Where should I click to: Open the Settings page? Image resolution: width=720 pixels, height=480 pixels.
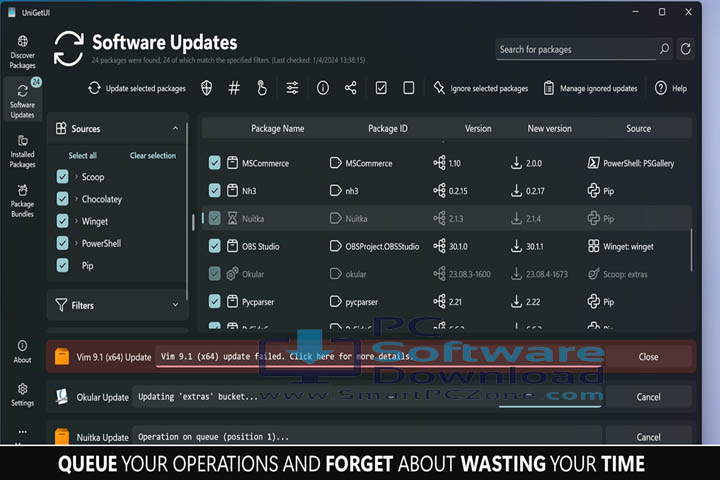tap(22, 395)
